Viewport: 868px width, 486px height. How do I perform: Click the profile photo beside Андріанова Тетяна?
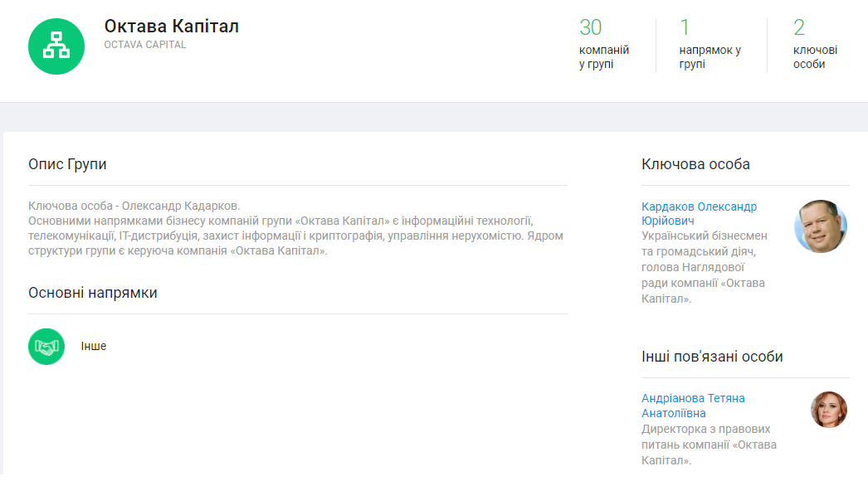pos(828,410)
